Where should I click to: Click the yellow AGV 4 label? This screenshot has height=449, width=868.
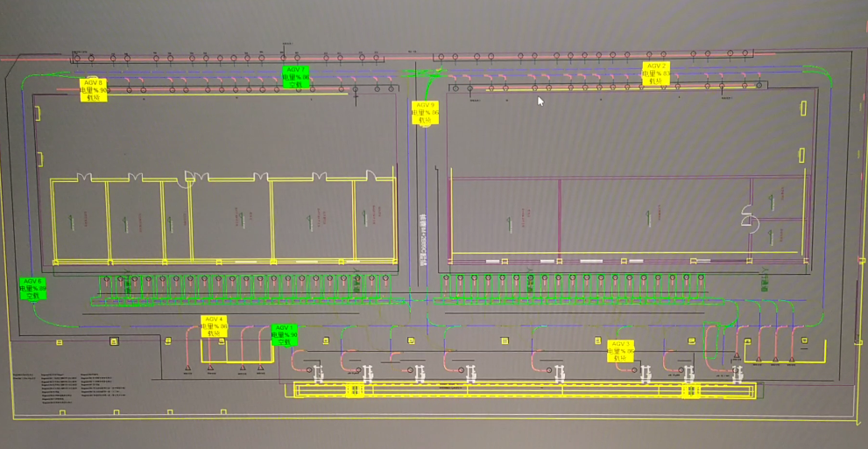[215, 326]
